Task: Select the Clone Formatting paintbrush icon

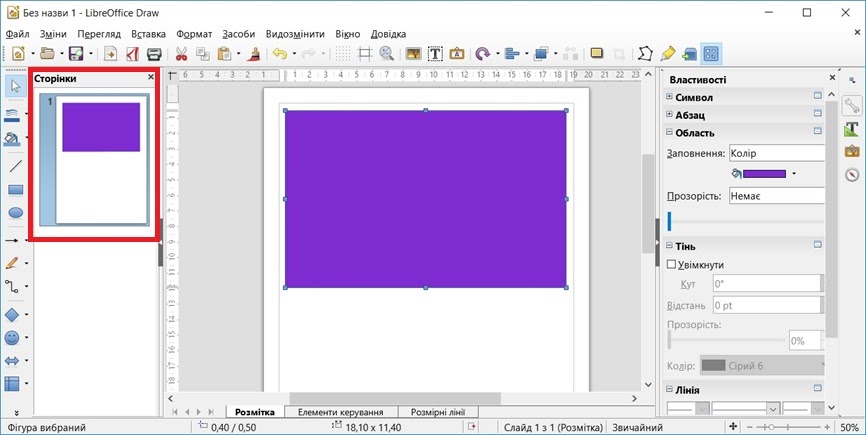Action: click(254, 54)
